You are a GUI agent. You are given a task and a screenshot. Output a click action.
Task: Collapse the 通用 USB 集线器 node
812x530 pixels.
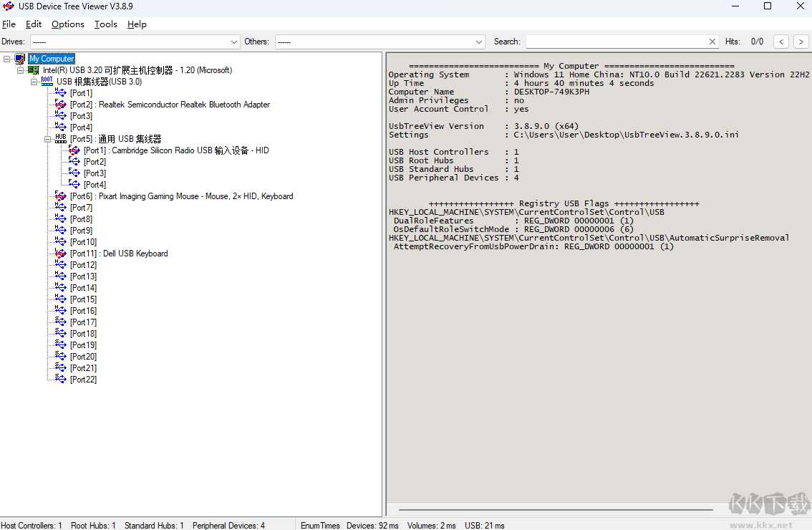(x=47, y=138)
